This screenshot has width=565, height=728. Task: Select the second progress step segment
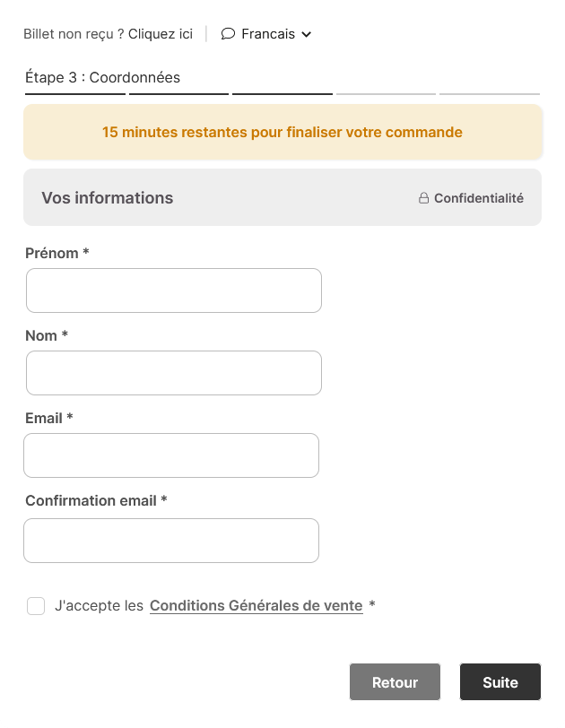click(x=178, y=93)
